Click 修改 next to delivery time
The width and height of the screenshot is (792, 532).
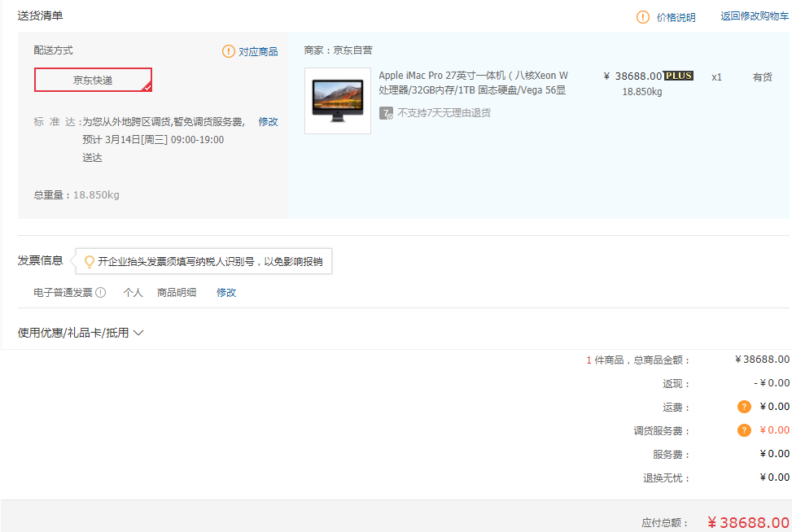pyautogui.click(x=269, y=122)
